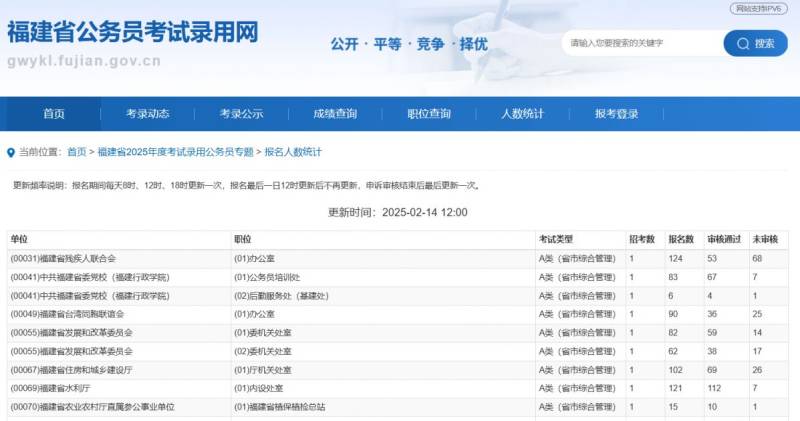
Task: Click the 首页 breadcrumb link
Action: click(x=77, y=152)
